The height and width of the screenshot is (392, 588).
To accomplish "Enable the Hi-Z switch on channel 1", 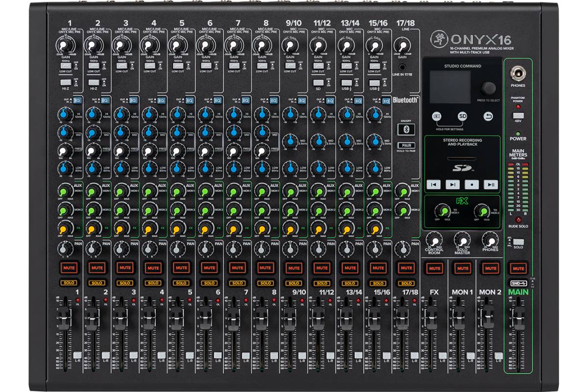I will (66, 83).
